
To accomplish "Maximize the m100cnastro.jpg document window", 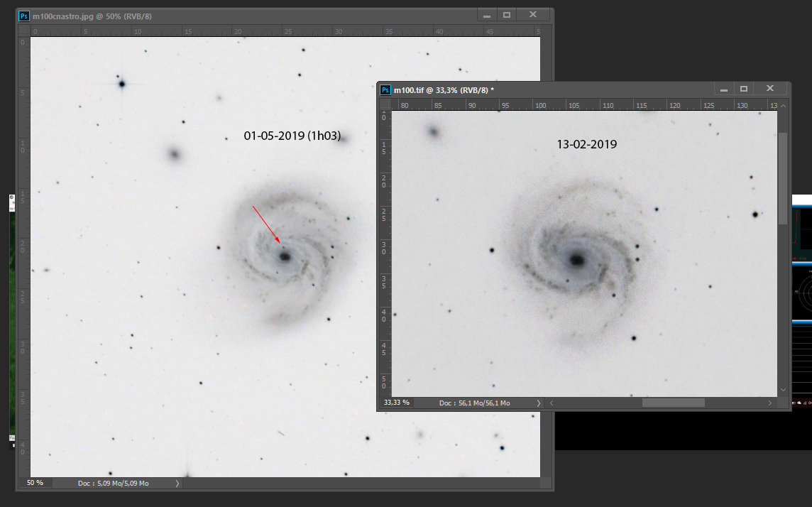I will coord(507,15).
